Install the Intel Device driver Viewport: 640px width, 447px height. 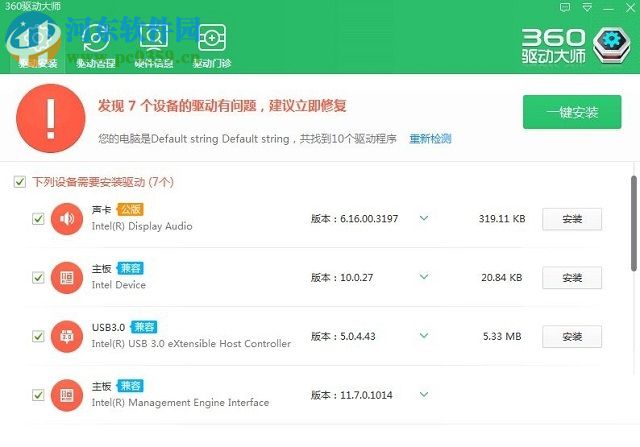572,278
